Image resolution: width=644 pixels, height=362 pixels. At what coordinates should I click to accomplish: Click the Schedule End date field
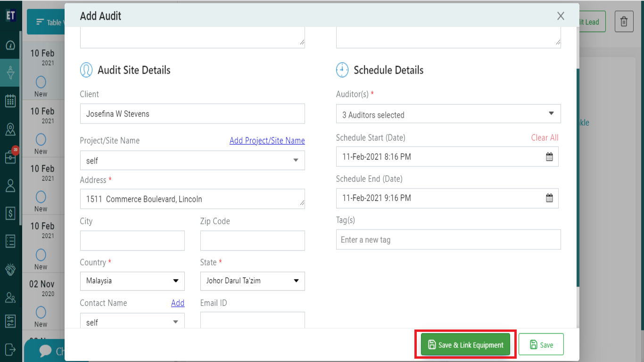click(447, 198)
